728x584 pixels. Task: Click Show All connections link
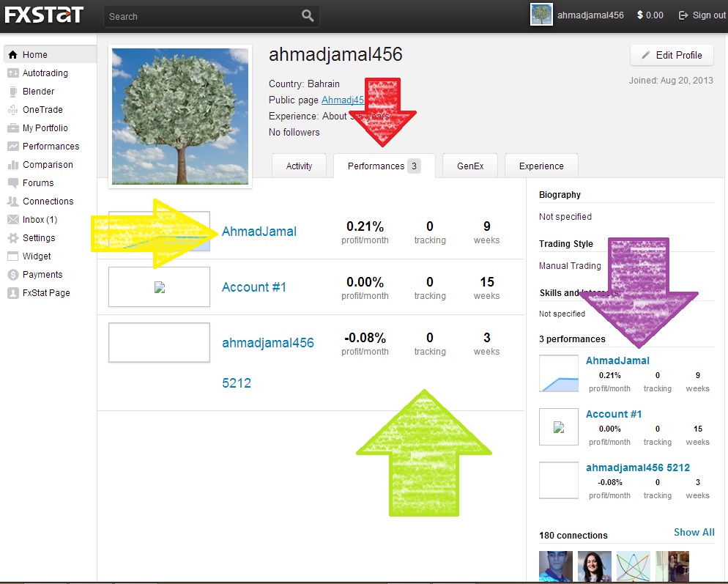coord(694,532)
